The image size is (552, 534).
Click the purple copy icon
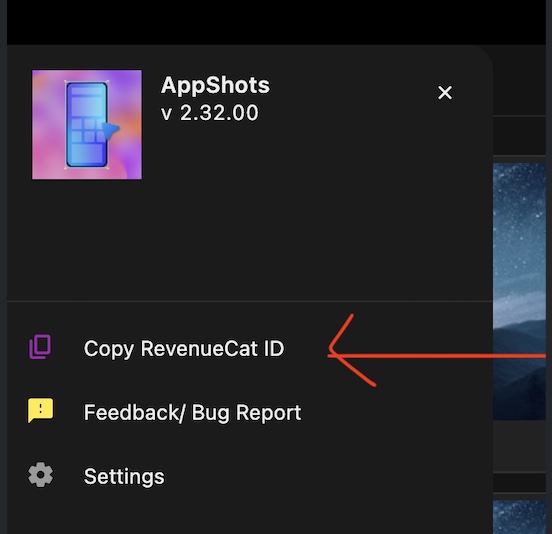(x=40, y=347)
